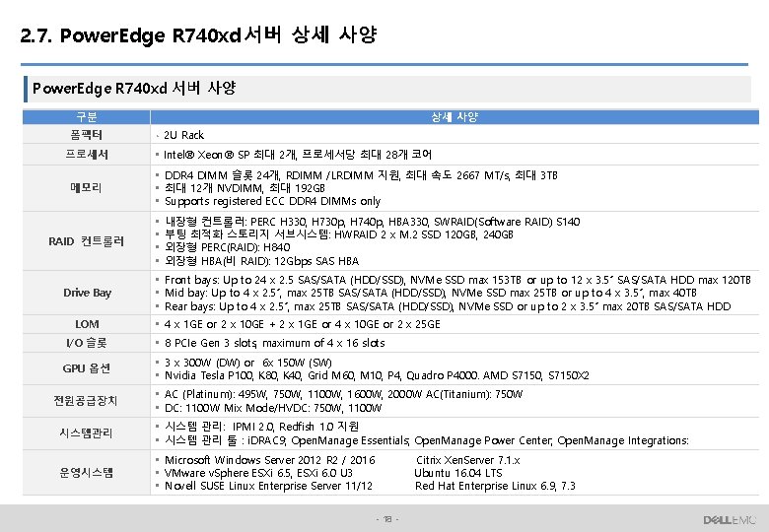Viewport: 769px width, 532px height.
Task: Click the 'Nvidia Tesla P100, K80, K40' GPU line
Action: 377,375
